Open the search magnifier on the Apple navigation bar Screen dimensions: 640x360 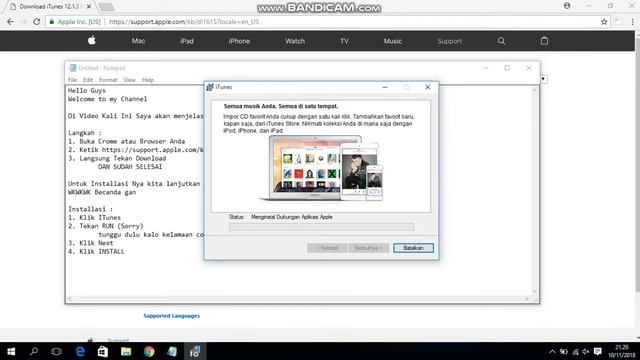point(501,41)
